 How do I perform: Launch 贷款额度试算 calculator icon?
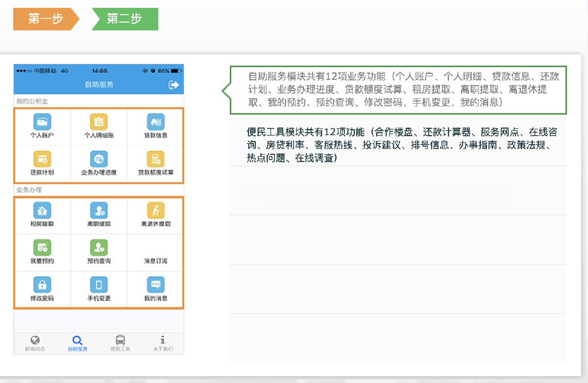tap(155, 159)
